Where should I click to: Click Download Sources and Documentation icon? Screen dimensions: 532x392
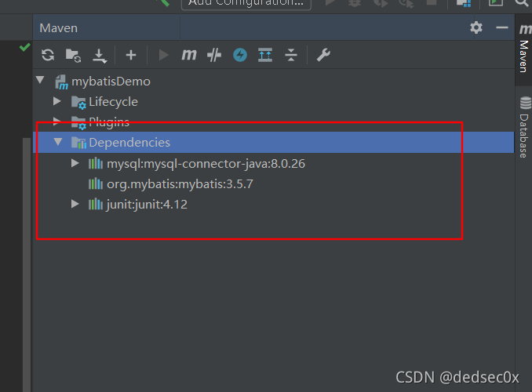pyautogui.click(x=100, y=56)
